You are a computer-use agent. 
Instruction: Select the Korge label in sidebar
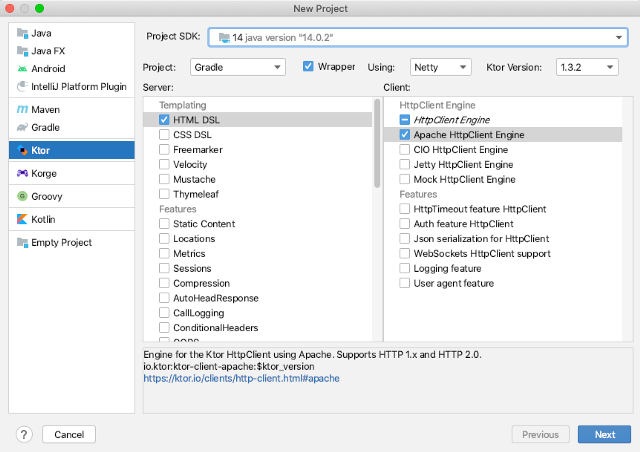[44, 174]
